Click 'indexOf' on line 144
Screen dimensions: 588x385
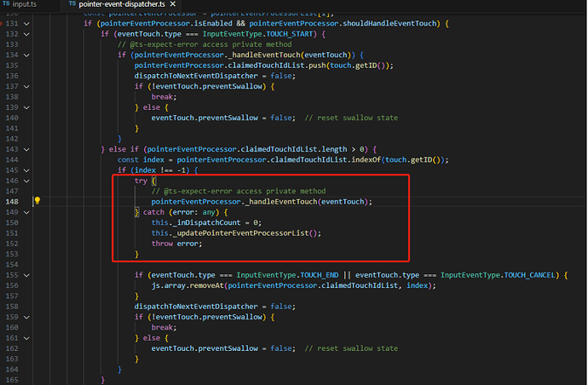(x=366, y=159)
